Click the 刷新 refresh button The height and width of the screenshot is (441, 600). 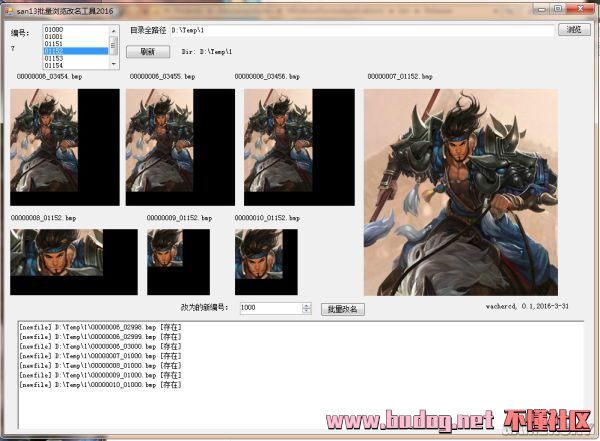pos(148,52)
